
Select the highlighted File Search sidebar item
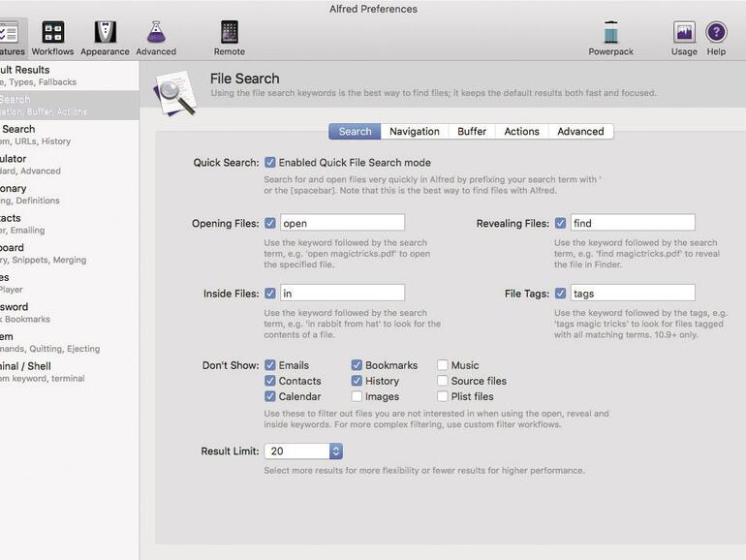70,106
